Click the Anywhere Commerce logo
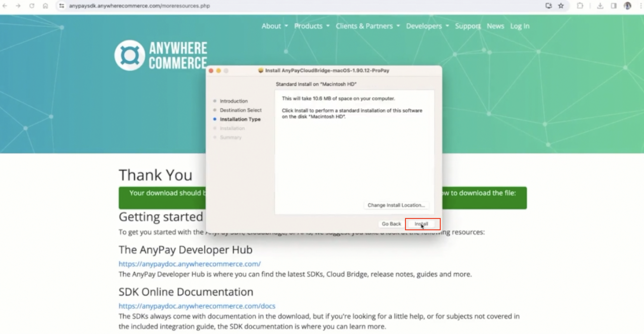Screen dimensions: 644x334 coord(161,55)
